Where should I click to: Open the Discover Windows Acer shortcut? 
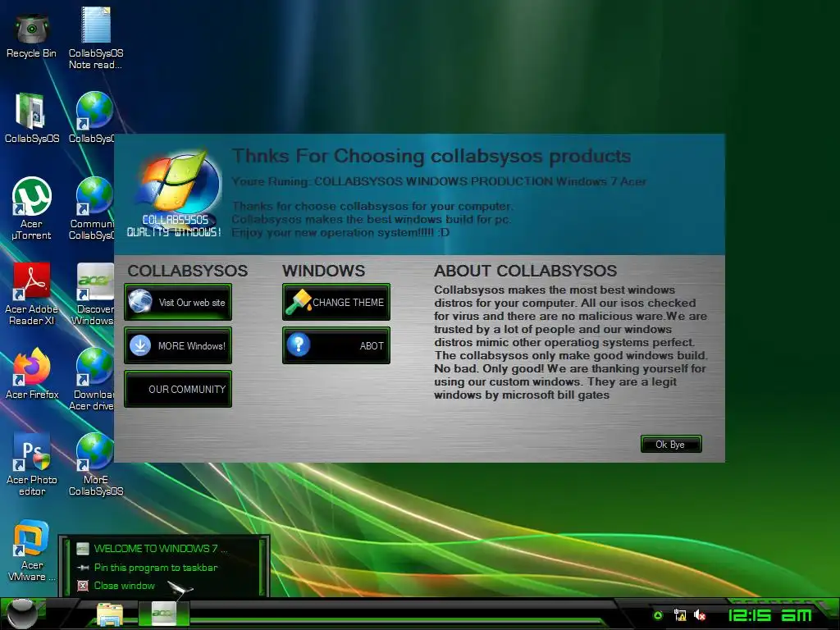click(x=94, y=294)
